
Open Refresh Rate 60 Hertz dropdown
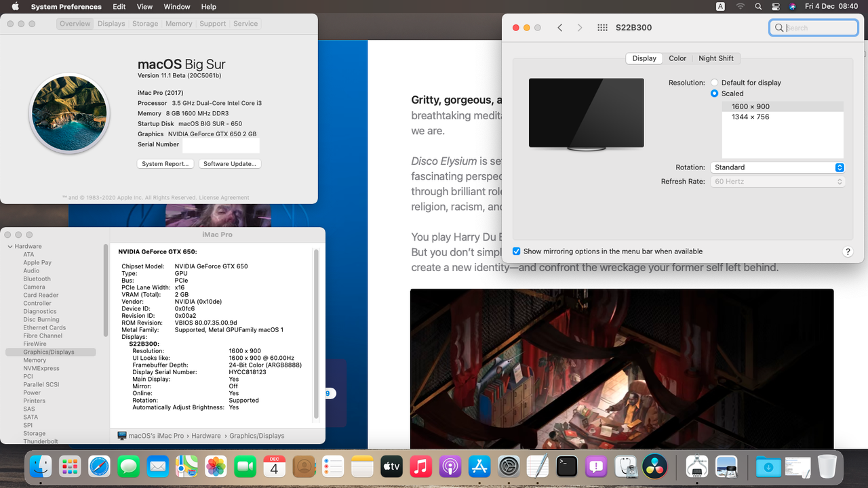point(777,182)
